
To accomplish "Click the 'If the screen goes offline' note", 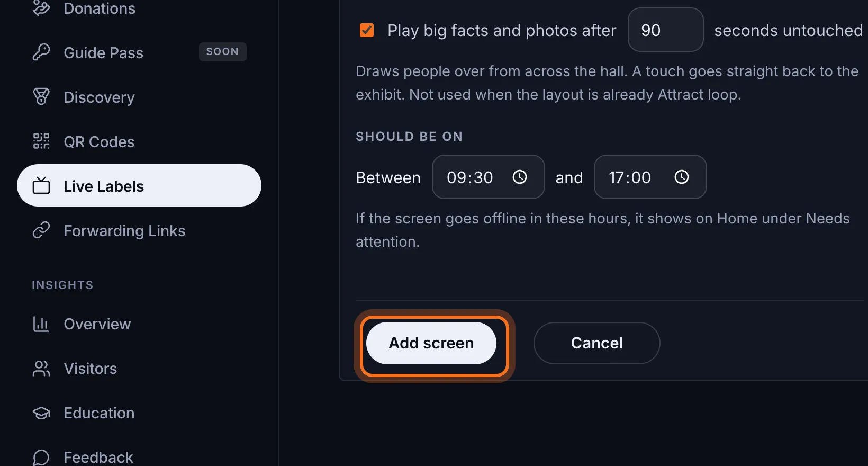I will (603, 230).
